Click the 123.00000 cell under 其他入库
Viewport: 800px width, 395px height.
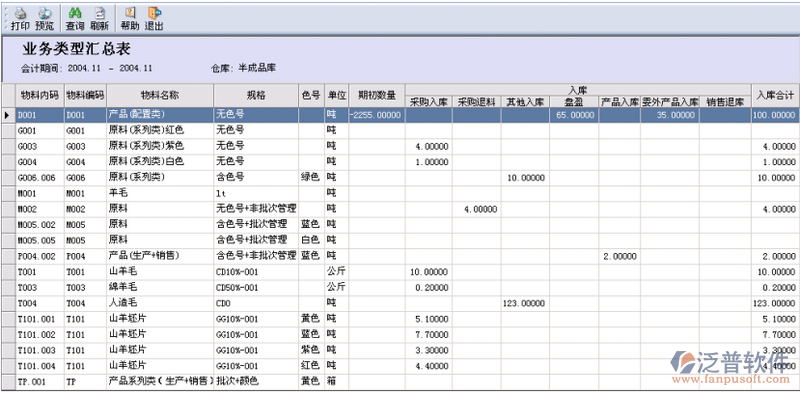525,304
